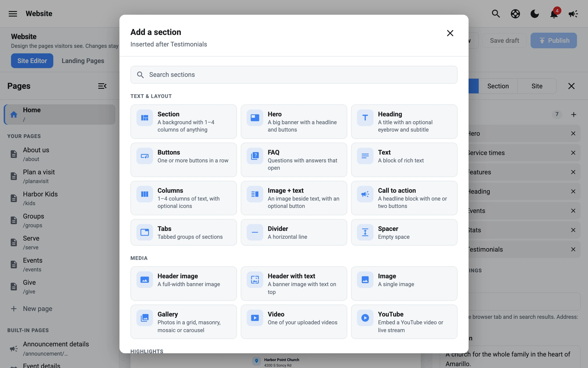Remove the Service times section
The width and height of the screenshot is (588, 368).
point(573,152)
